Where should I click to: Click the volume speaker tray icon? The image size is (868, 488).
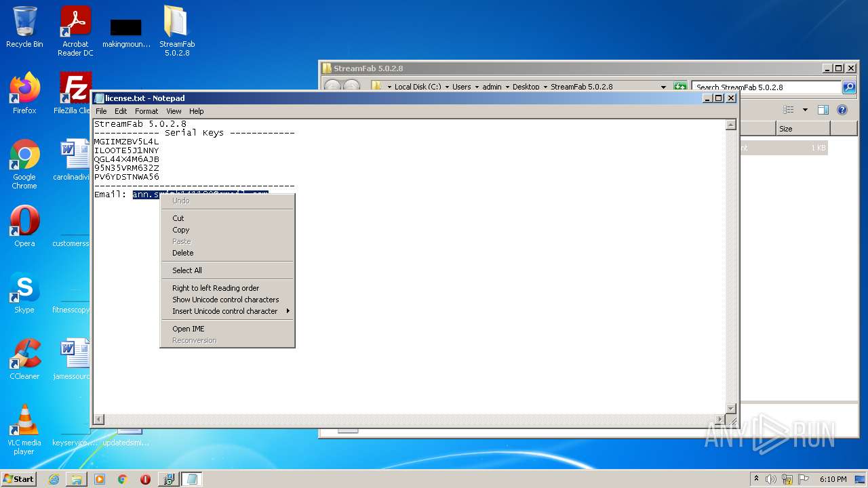click(x=771, y=479)
